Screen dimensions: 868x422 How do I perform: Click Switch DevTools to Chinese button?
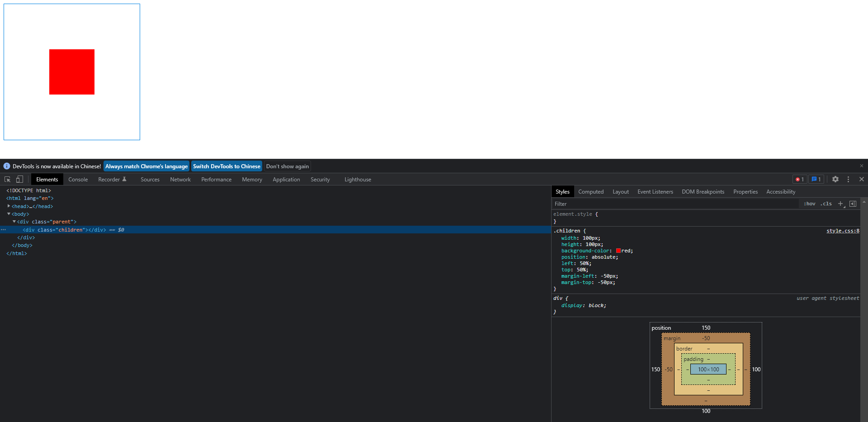(x=226, y=166)
